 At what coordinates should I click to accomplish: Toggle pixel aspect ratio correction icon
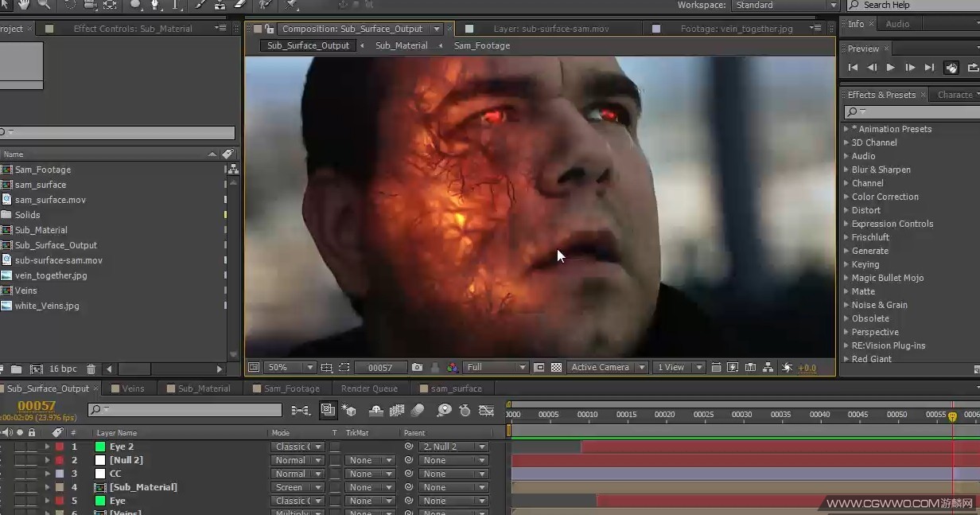716,368
